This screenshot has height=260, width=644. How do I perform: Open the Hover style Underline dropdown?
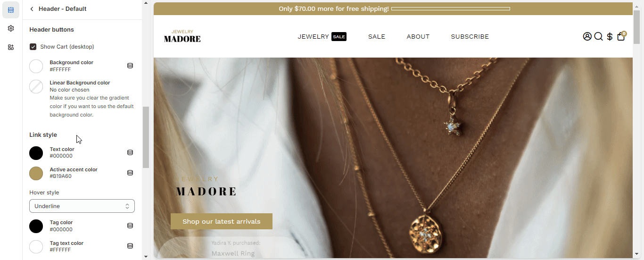click(82, 206)
